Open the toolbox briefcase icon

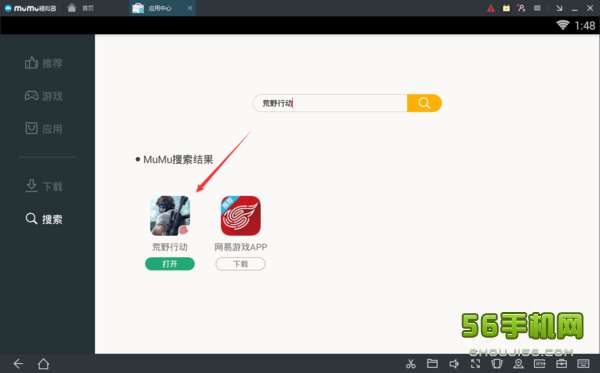coord(561,363)
